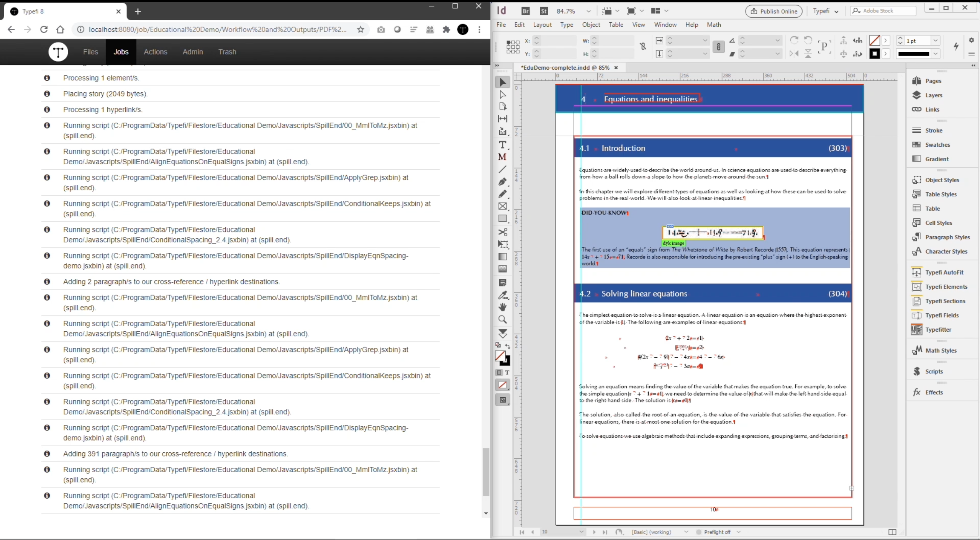The image size is (980, 540).
Task: Click the Publish Online button
Action: point(774,11)
